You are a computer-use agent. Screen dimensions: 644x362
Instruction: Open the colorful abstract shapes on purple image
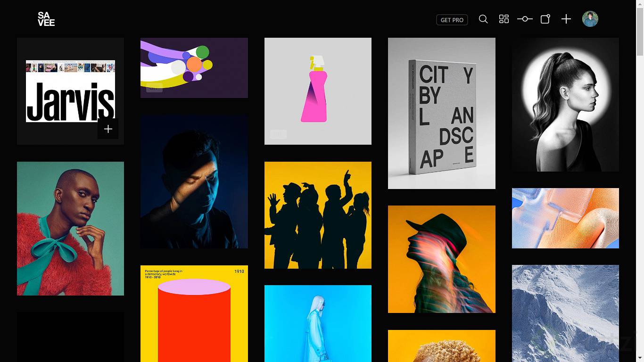pyautogui.click(x=194, y=68)
